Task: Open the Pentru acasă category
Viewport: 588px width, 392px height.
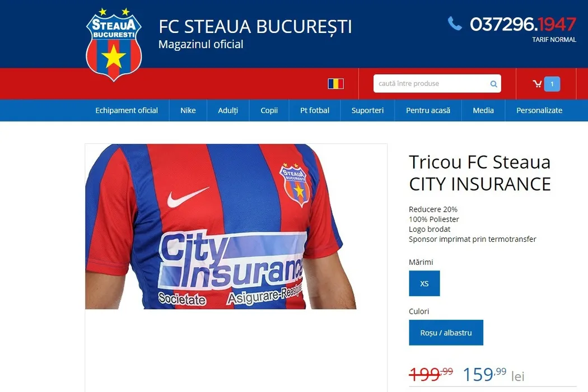Action: 428,110
